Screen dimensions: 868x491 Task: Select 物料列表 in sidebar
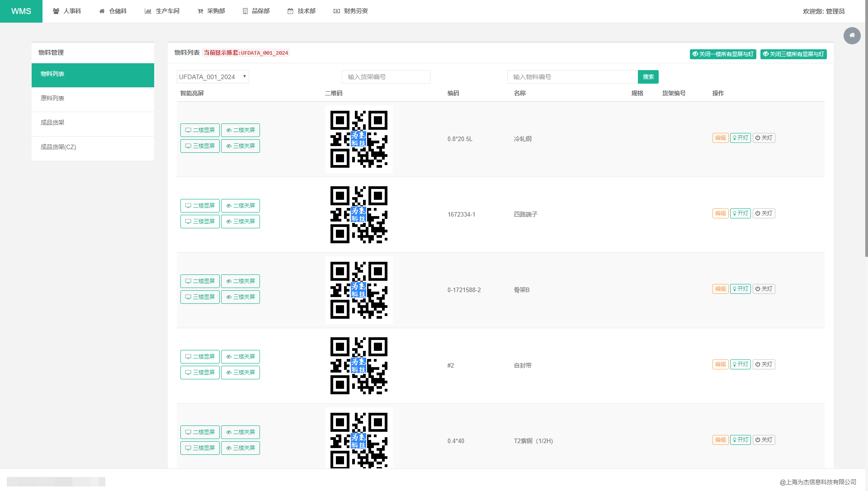coord(93,75)
